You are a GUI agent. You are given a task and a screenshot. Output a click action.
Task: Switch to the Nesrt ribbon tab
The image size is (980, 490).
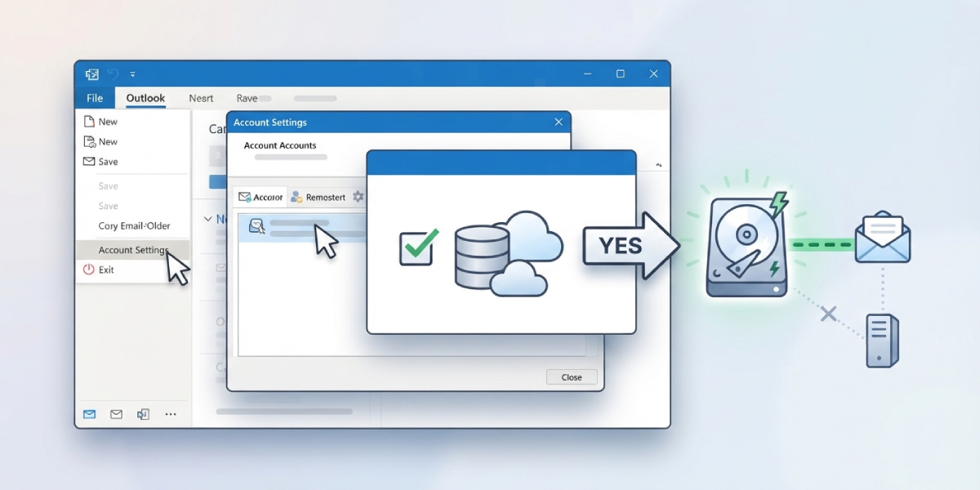(201, 98)
